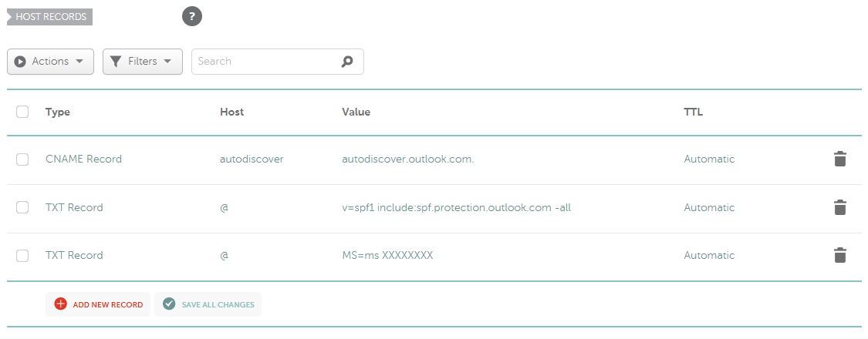Tick the select-all checkbox in header

tap(22, 112)
